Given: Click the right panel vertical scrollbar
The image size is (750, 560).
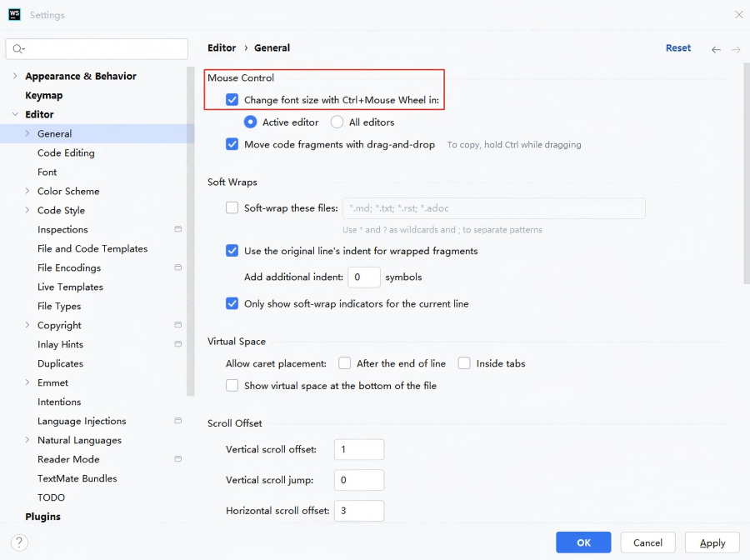Looking at the screenshot, I should pos(747,173).
